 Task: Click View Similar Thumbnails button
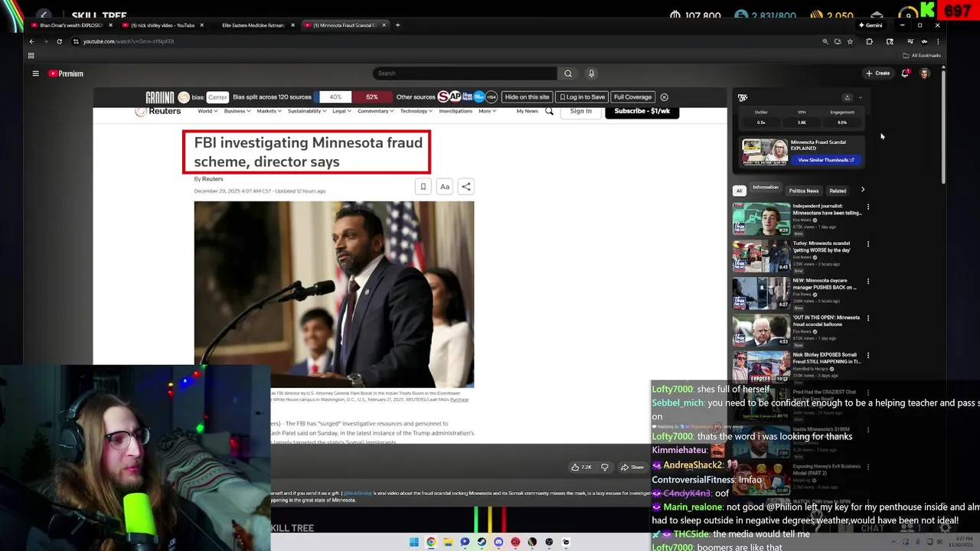[x=825, y=160]
